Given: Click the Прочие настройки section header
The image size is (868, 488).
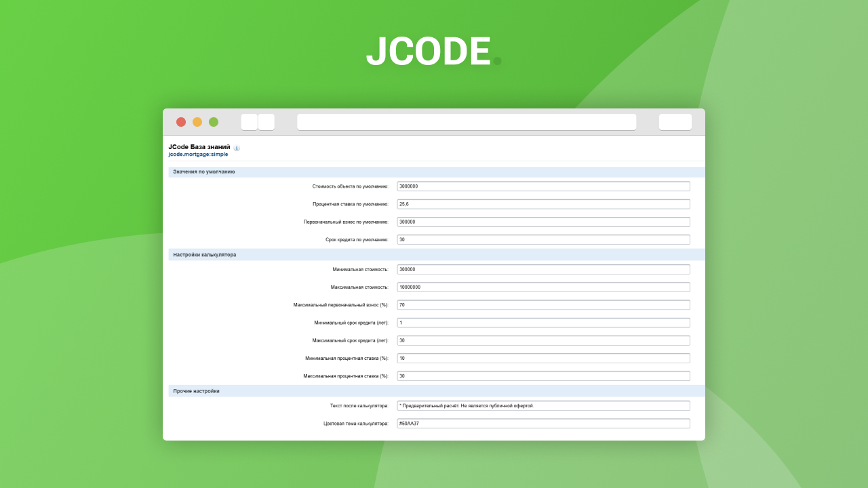Looking at the screenshot, I should coord(197,391).
